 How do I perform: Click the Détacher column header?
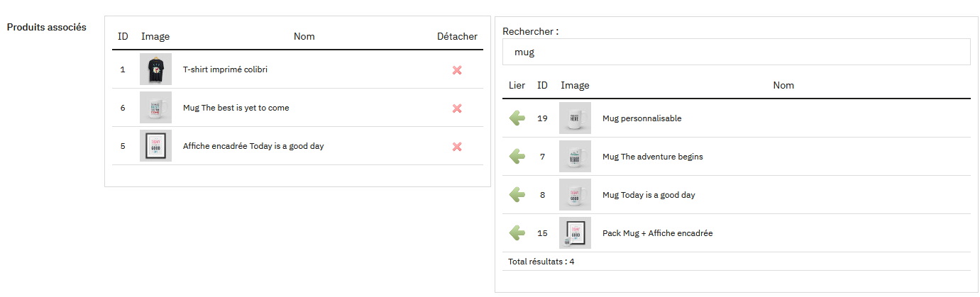pyautogui.click(x=457, y=36)
